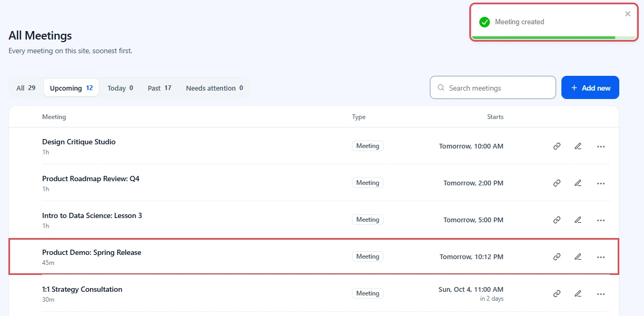Open Product Roadmap Review: Q4 title

[x=91, y=179]
